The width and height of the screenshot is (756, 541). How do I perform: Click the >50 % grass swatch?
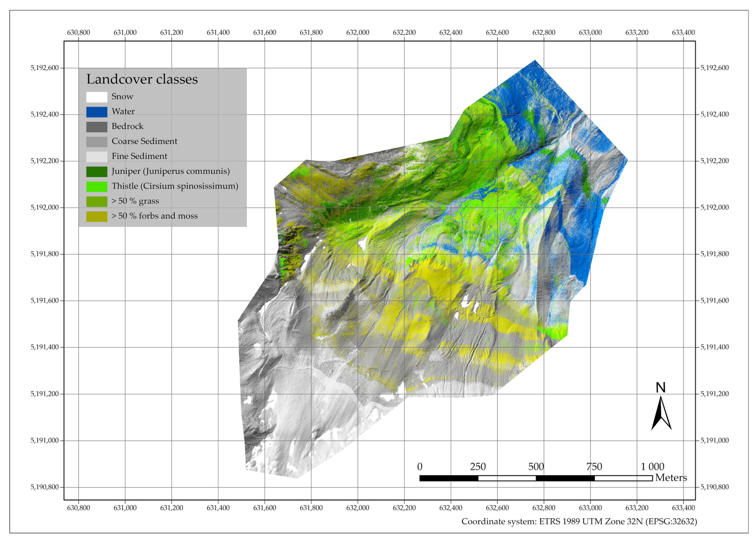(97, 201)
